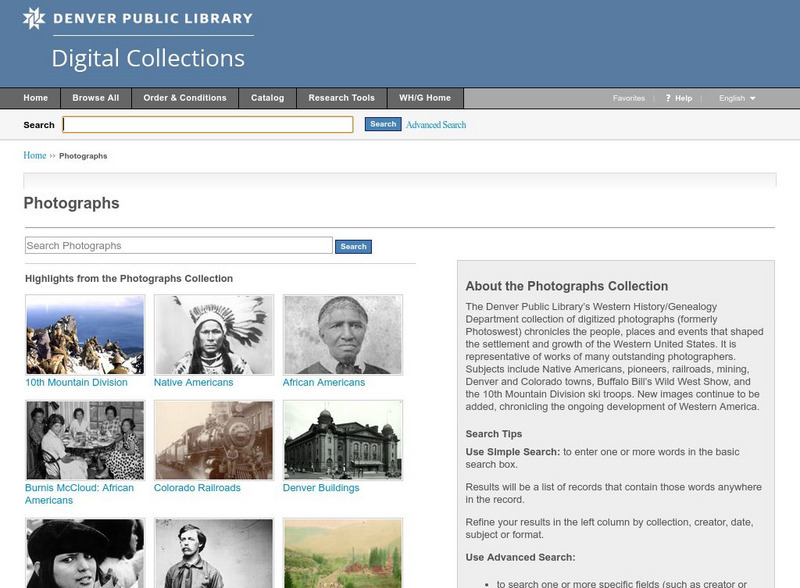The width and height of the screenshot is (800, 588).
Task: Open the Home navigation tab
Action: [x=36, y=98]
